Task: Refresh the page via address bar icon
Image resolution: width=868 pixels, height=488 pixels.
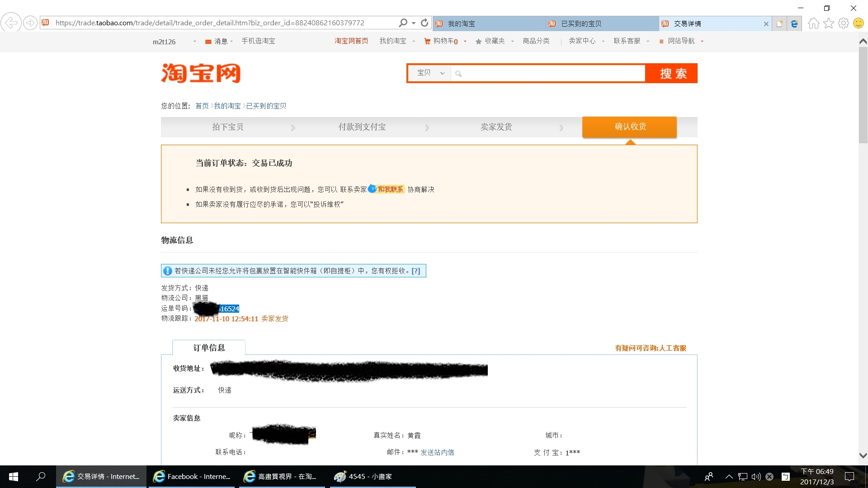Action: coord(425,23)
